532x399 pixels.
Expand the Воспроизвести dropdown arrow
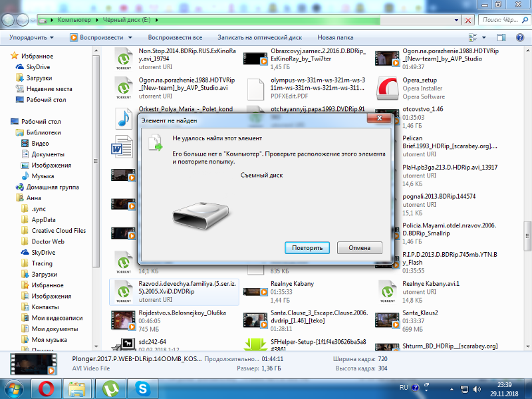click(130, 37)
